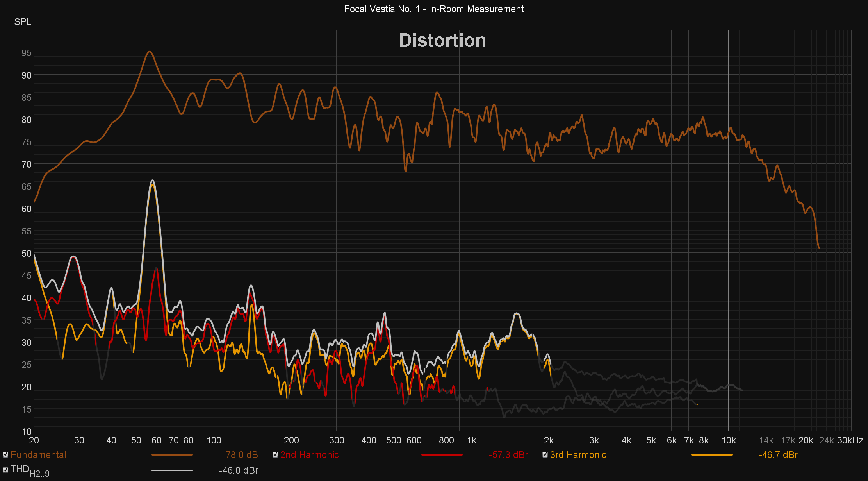This screenshot has height=481, width=868.
Task: Click the 60 Hz frequency axis label
Action: [157, 440]
